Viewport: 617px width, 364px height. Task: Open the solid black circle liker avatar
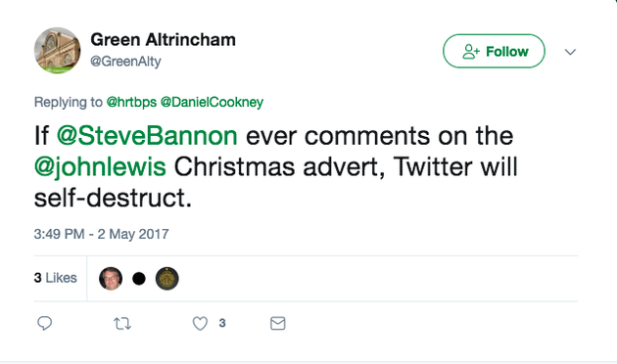pos(139,279)
